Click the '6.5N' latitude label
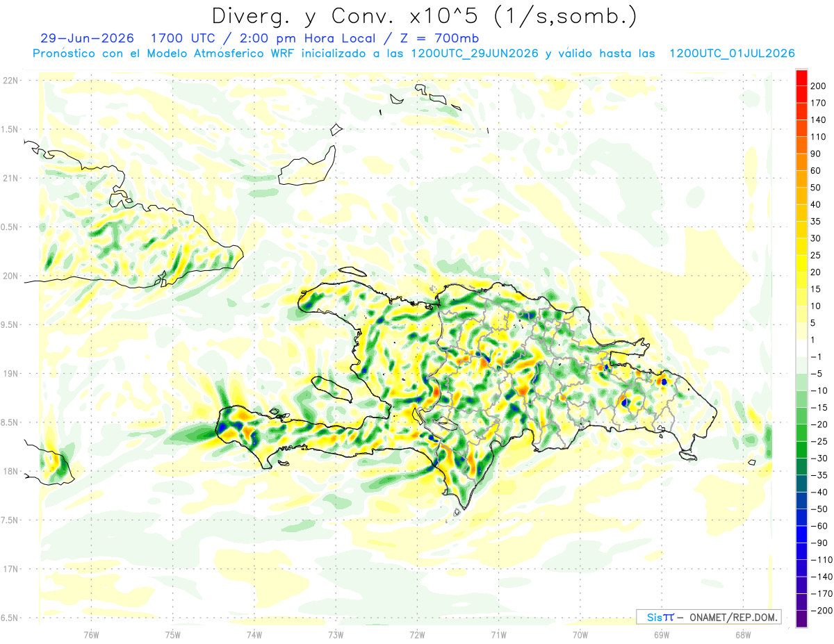 tap(10, 618)
